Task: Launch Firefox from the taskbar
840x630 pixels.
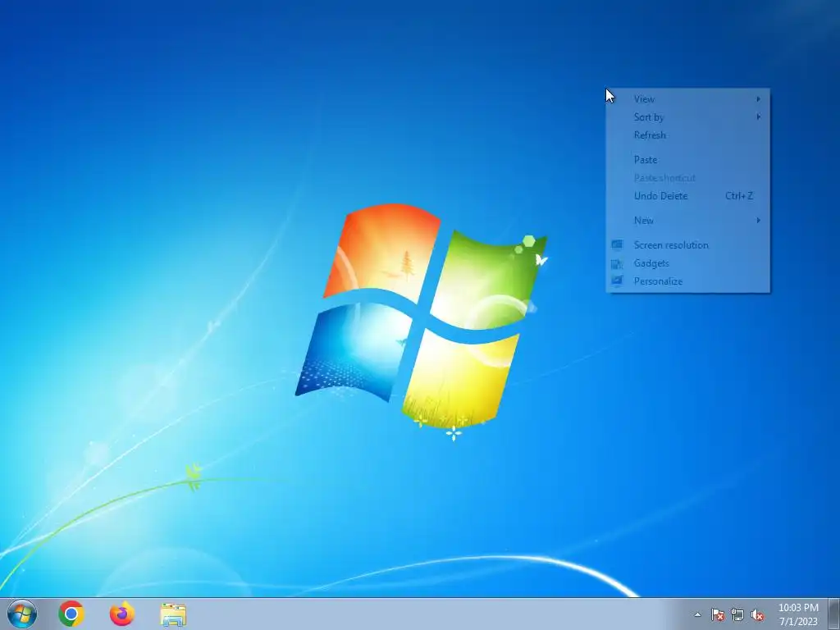Action: 122,614
